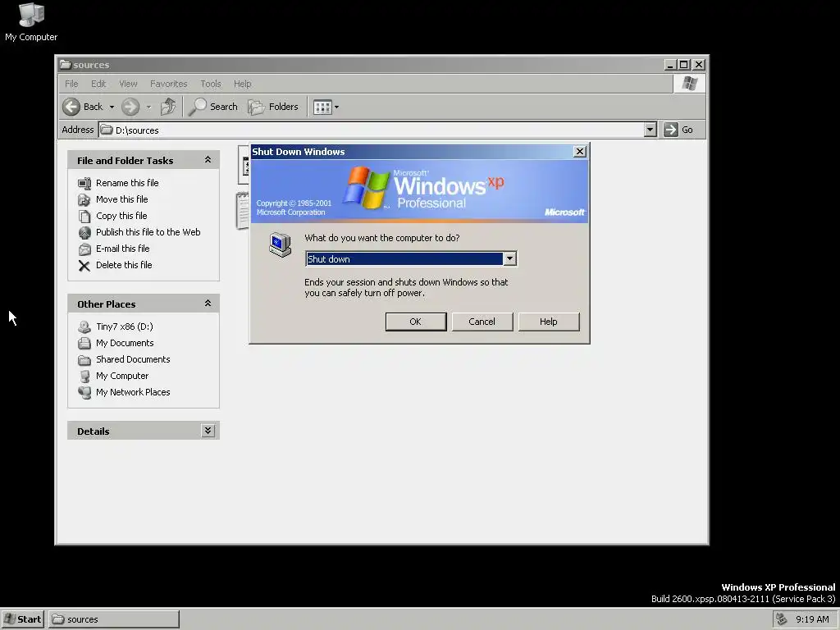Click the My Documents folder icon
840x630 pixels.
click(x=84, y=344)
